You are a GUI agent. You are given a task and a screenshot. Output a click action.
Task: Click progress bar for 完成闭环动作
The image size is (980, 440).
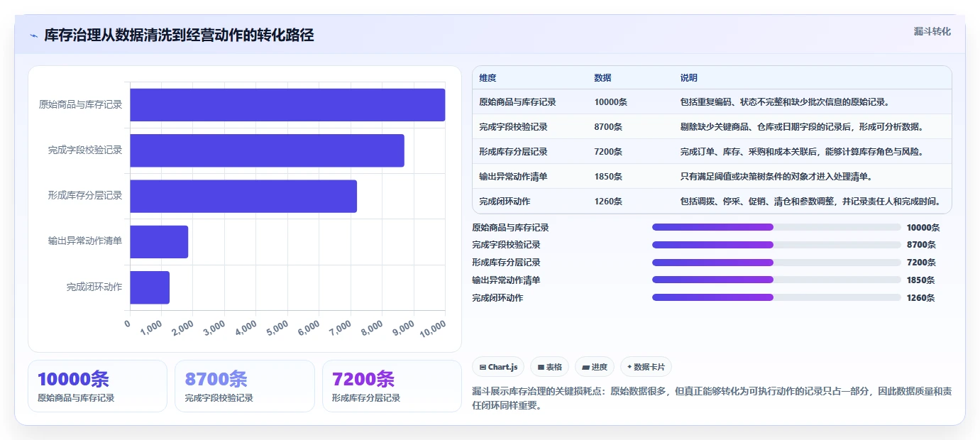pyautogui.click(x=776, y=297)
